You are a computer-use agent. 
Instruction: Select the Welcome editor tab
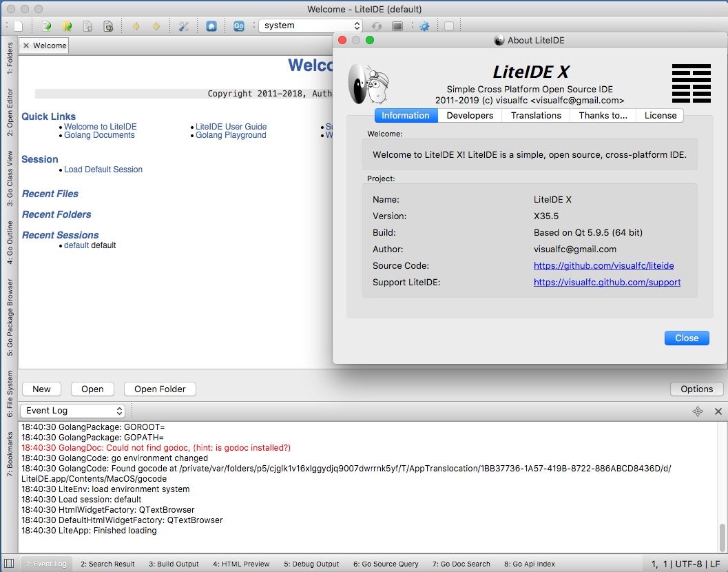click(44, 45)
